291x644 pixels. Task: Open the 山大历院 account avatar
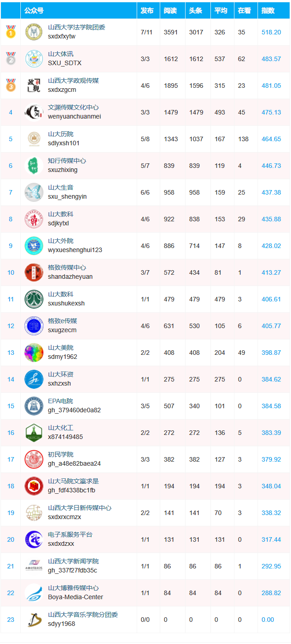(x=34, y=139)
